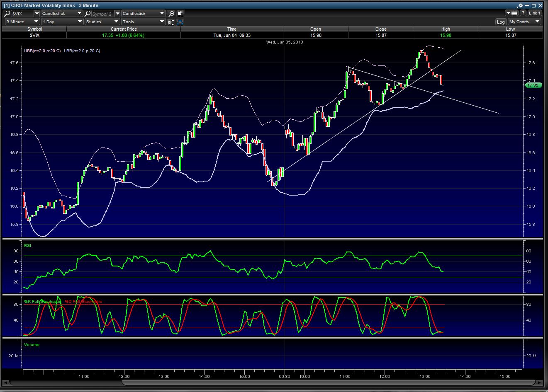Open the My Charts dropdown

524,22
